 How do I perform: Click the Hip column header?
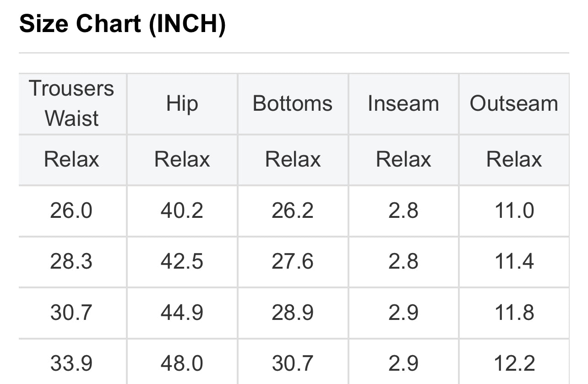click(182, 103)
